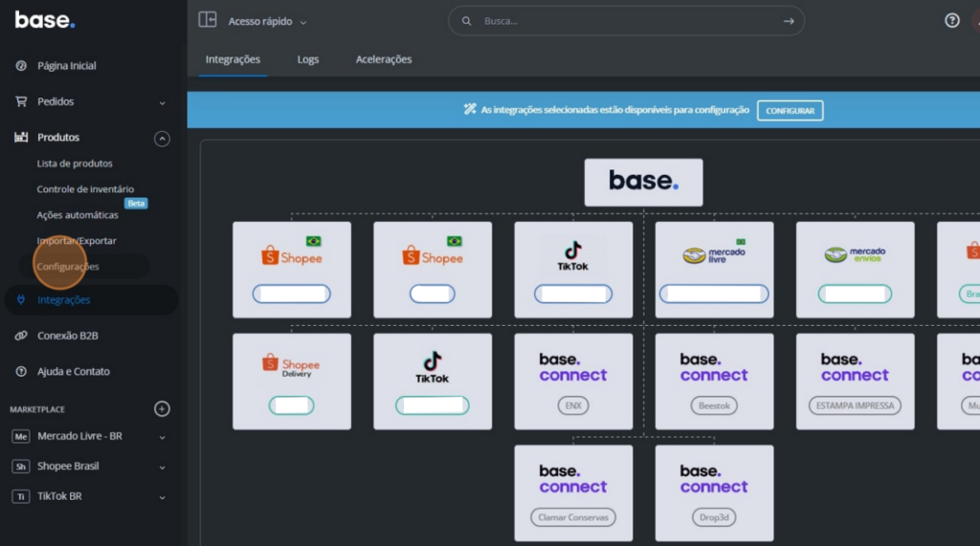The width and height of the screenshot is (980, 546).
Task: Open the top-row TikTok integration card
Action: tap(573, 270)
